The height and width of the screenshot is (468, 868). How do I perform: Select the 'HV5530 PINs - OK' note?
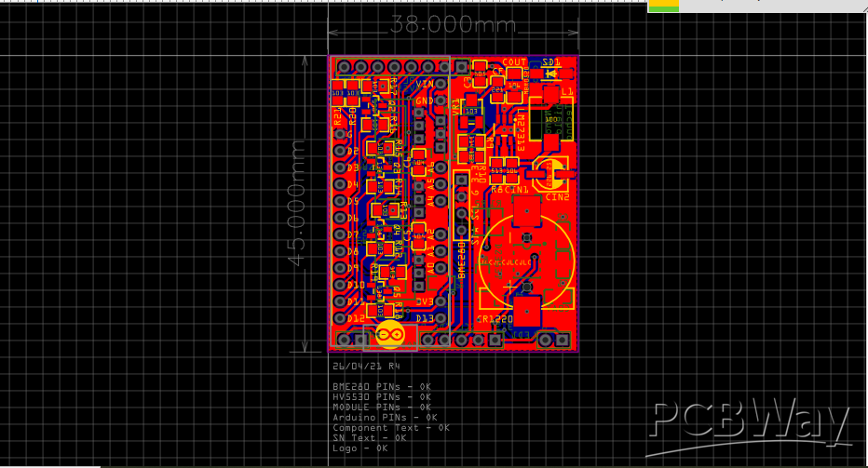(382, 396)
